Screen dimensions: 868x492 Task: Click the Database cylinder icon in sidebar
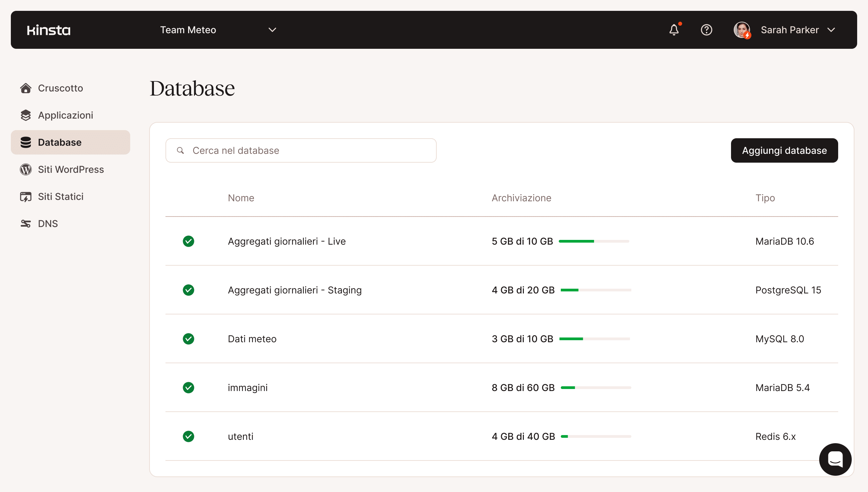pyautogui.click(x=26, y=142)
